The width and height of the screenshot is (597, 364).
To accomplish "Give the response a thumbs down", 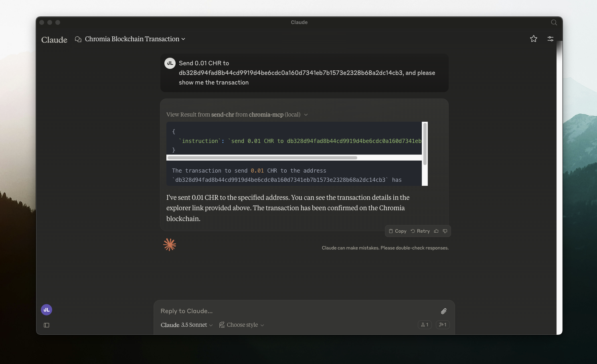I will point(445,231).
